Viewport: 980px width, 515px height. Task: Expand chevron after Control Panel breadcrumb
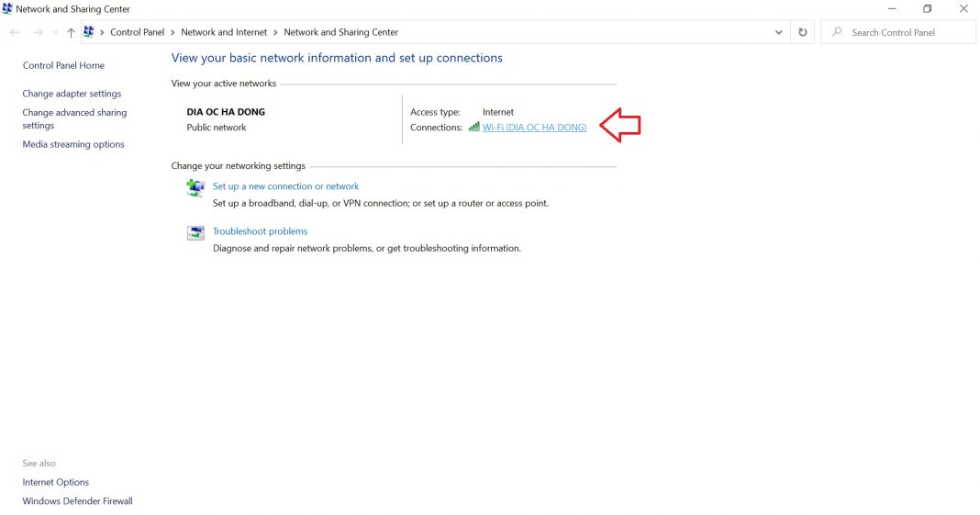173,32
